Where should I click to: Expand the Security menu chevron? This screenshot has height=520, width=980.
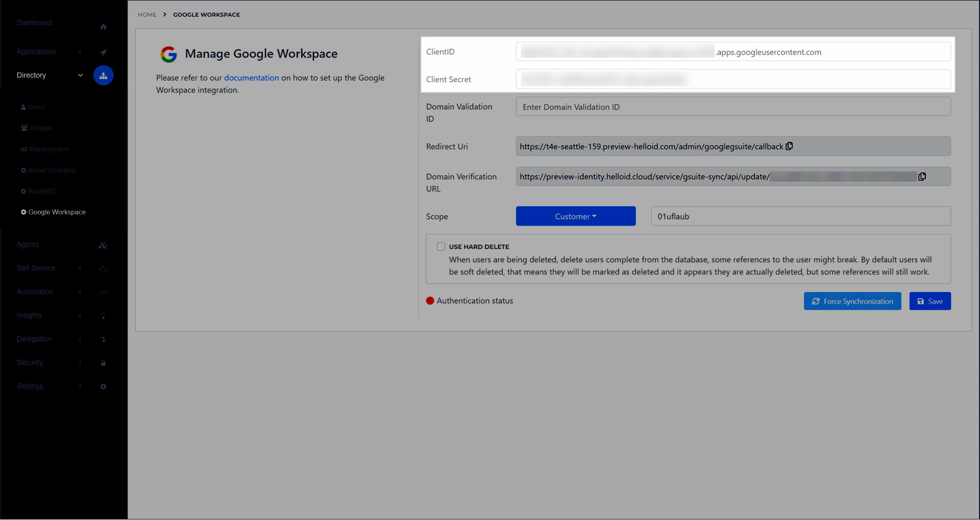pyautogui.click(x=80, y=363)
